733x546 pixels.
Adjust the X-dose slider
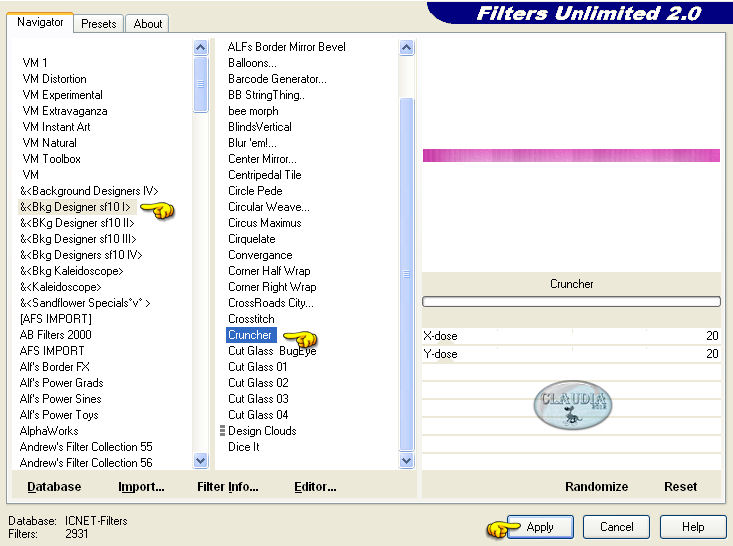click(x=571, y=336)
